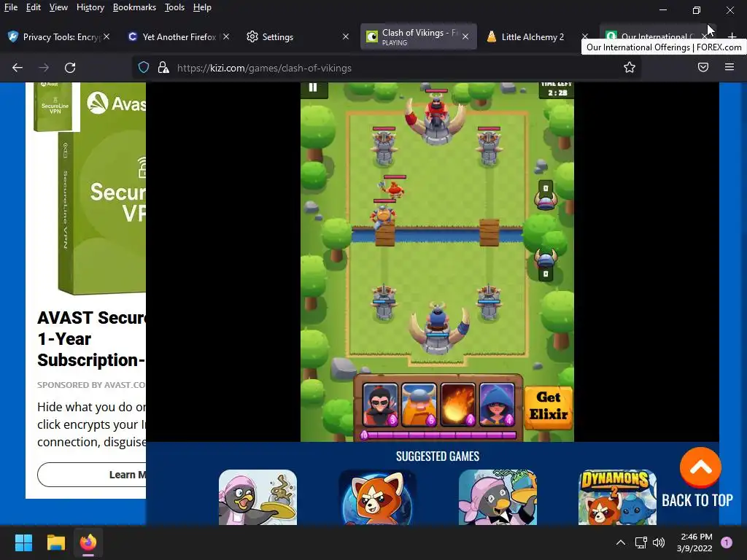Select the red-haired warrior card costing 3
747x560 pixels.
380,405
